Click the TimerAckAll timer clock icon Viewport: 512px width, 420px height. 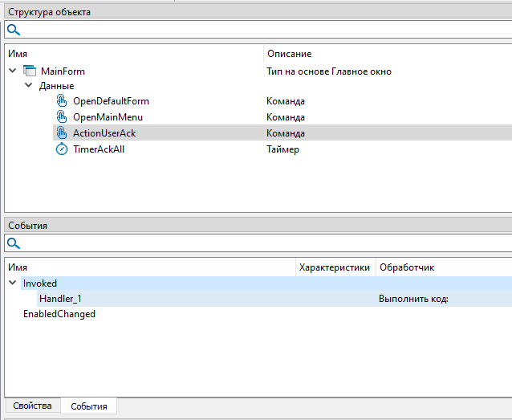62,149
